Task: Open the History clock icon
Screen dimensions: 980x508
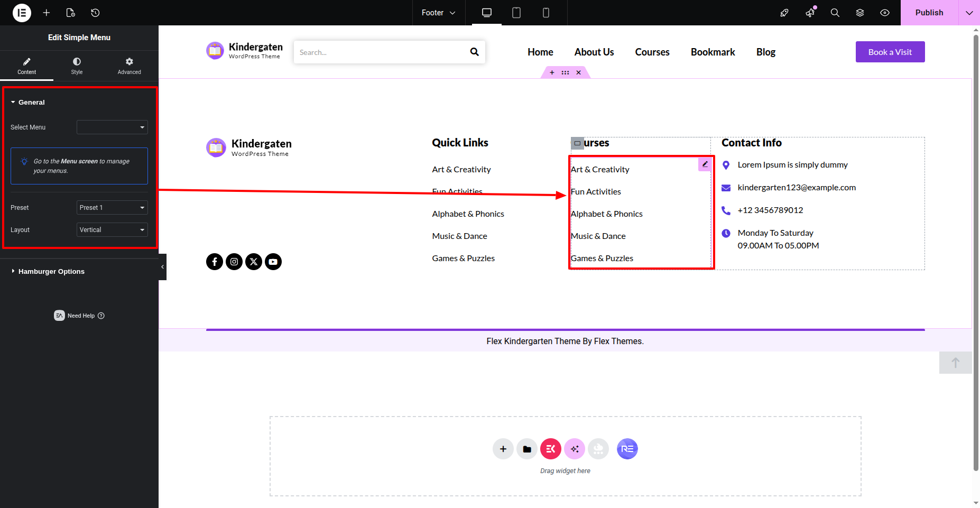Action: pyautogui.click(x=95, y=13)
